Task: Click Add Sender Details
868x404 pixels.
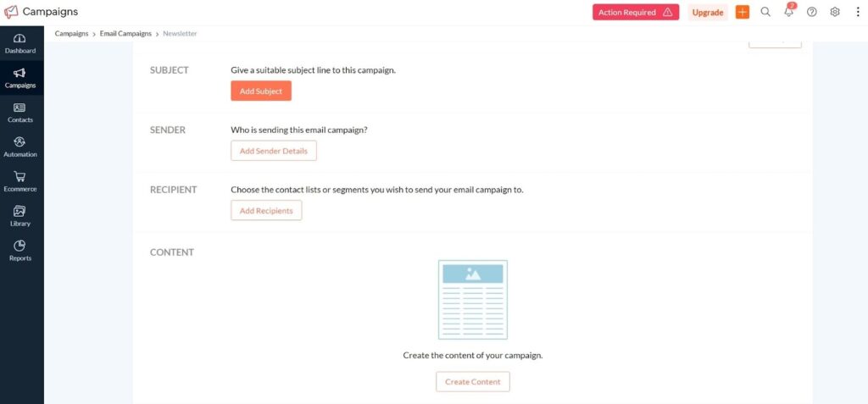Action: 274,151
